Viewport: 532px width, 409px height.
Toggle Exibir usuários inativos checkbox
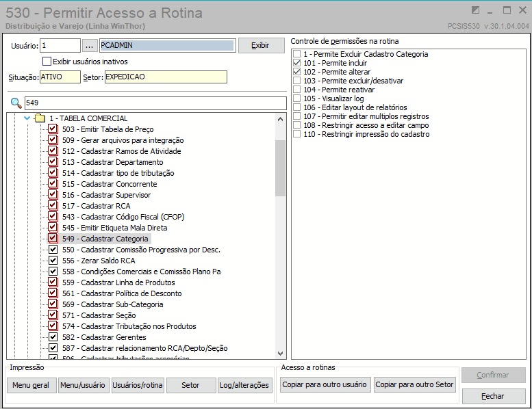click(x=47, y=62)
